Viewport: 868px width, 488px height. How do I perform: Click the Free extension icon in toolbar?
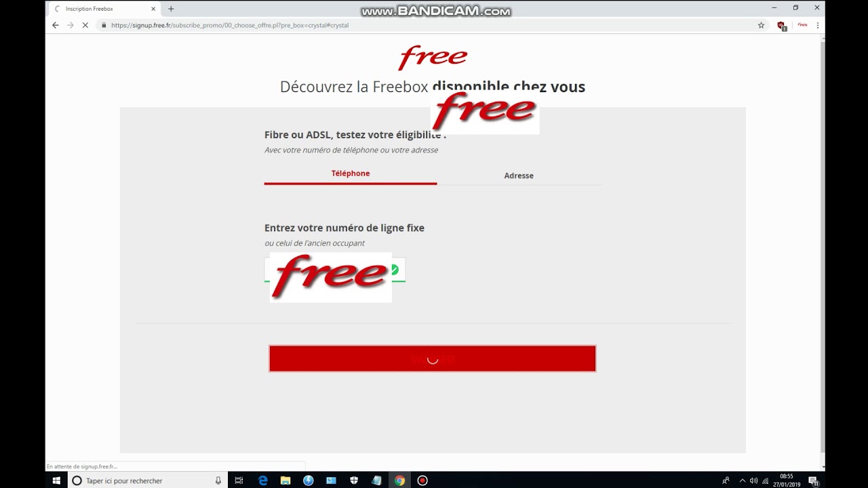click(802, 25)
